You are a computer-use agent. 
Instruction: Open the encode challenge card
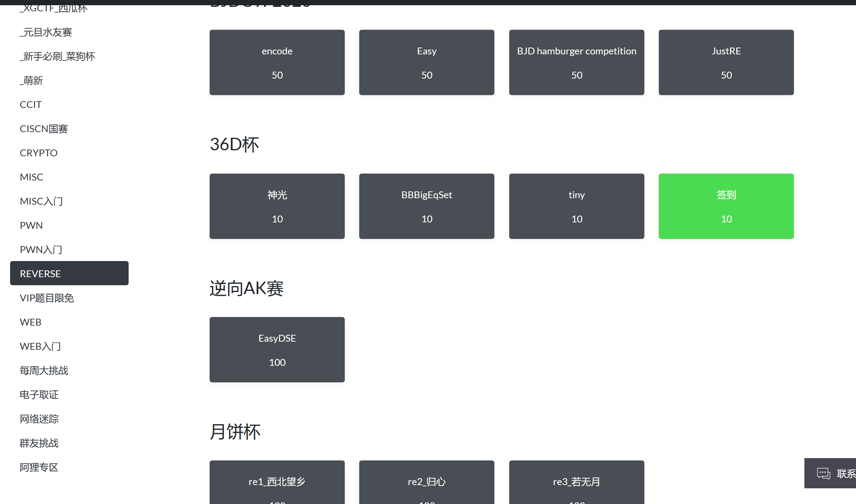pyautogui.click(x=277, y=62)
